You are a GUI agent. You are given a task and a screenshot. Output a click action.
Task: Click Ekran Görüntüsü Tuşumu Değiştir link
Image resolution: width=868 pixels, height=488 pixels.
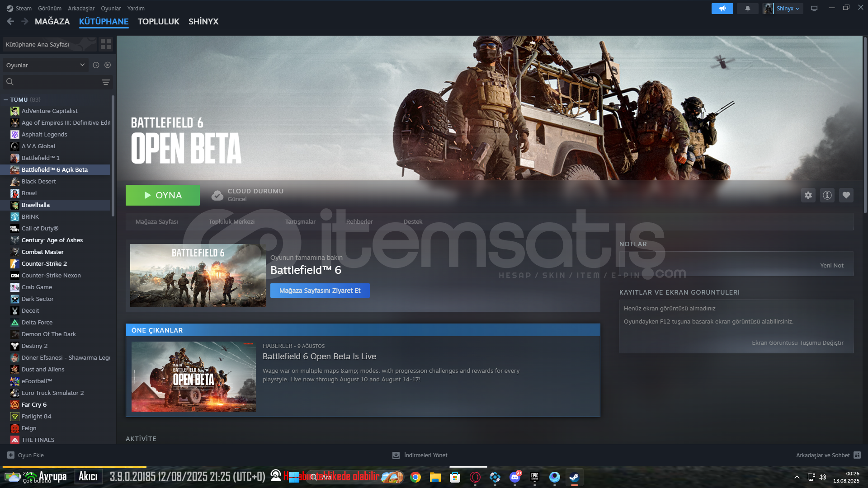(x=797, y=343)
